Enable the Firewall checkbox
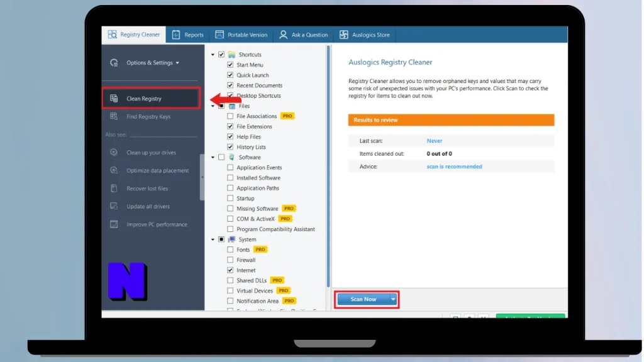644x362 pixels. click(x=230, y=260)
